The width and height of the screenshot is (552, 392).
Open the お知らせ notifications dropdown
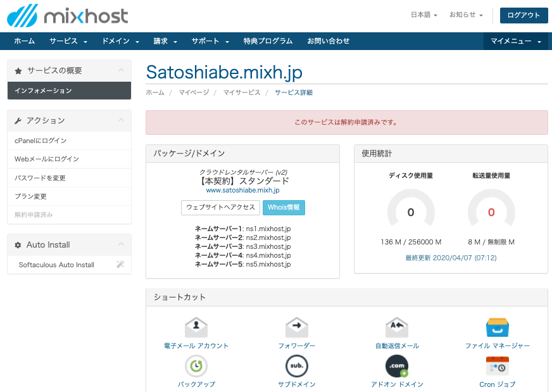pyautogui.click(x=466, y=15)
